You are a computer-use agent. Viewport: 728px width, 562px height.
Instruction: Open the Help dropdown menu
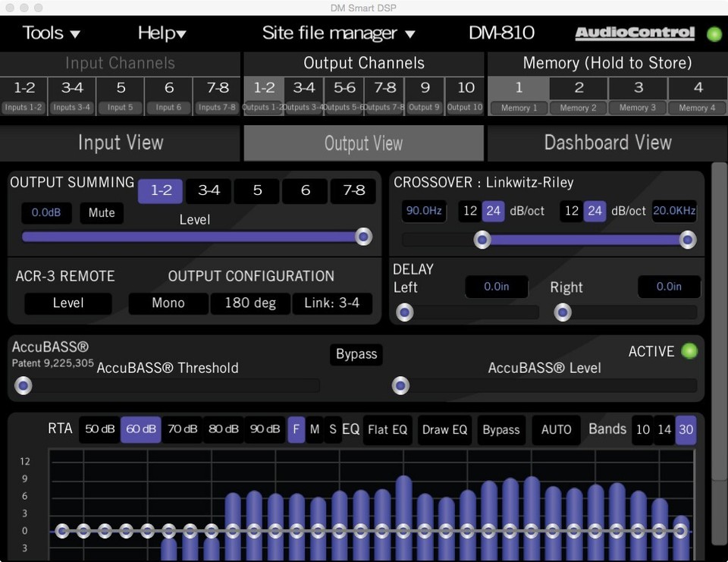[x=162, y=33]
